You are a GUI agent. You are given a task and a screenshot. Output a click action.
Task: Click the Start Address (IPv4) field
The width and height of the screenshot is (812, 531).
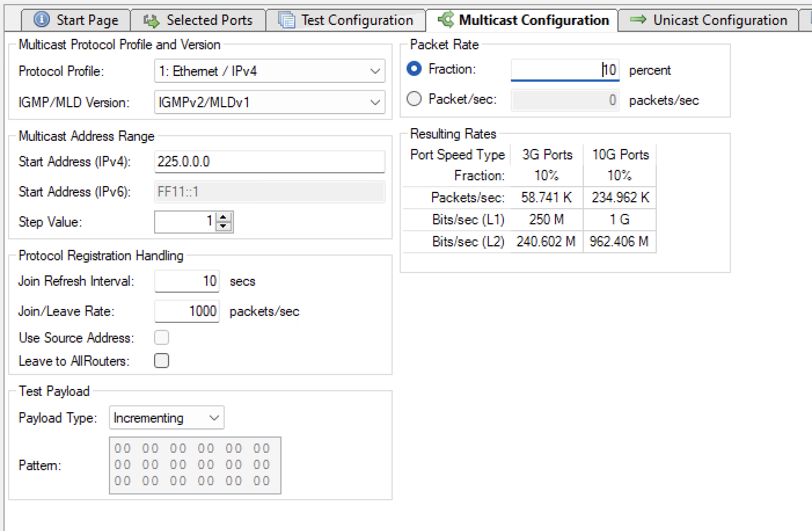269,162
